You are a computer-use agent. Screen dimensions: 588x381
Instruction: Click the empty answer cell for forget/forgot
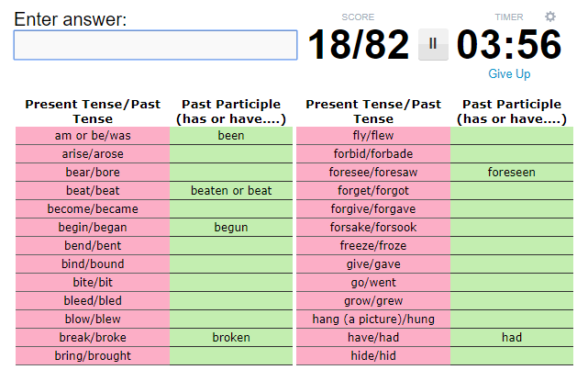click(x=512, y=191)
